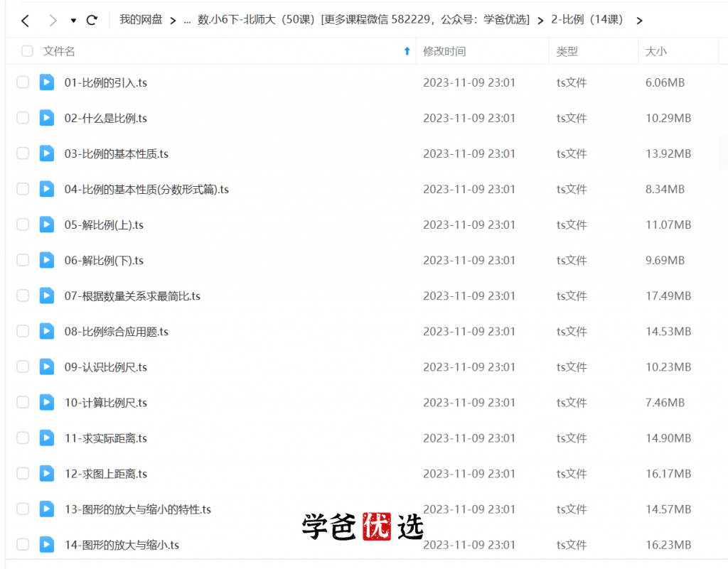Click video icon of 04-比例的基本性质(分数形式篇).ts
The height and width of the screenshot is (569, 728).
(x=46, y=189)
